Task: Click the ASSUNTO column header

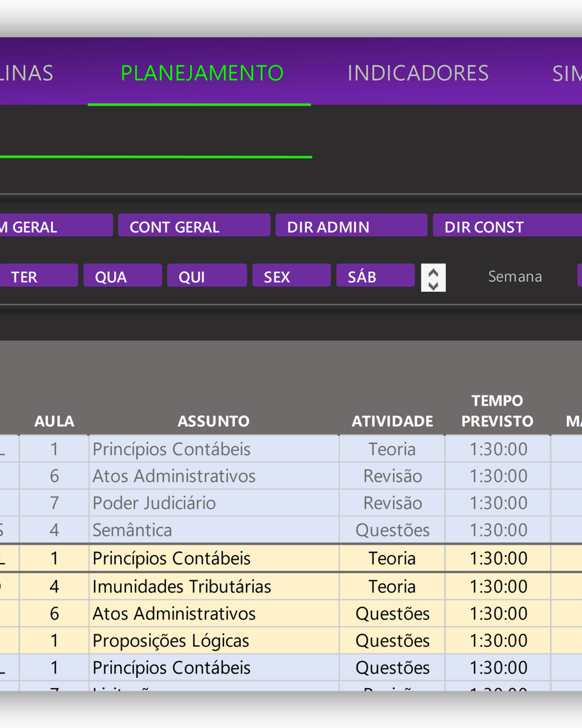Action: click(x=214, y=421)
